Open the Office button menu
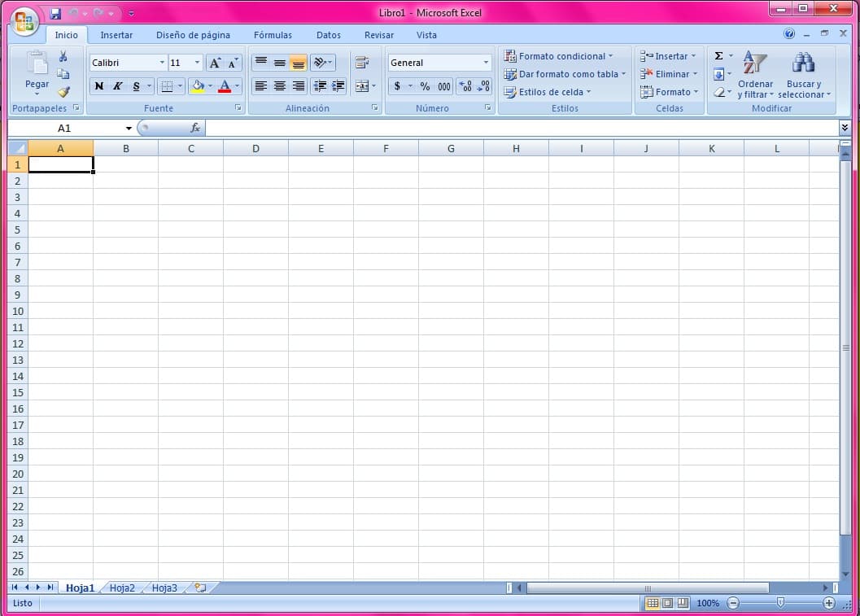This screenshot has height=616, width=860. tap(24, 23)
